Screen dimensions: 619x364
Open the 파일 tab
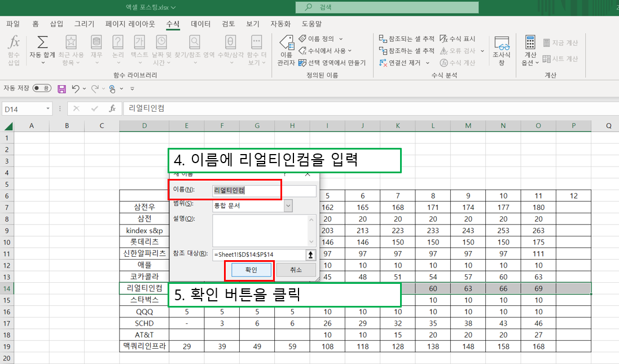click(x=13, y=24)
